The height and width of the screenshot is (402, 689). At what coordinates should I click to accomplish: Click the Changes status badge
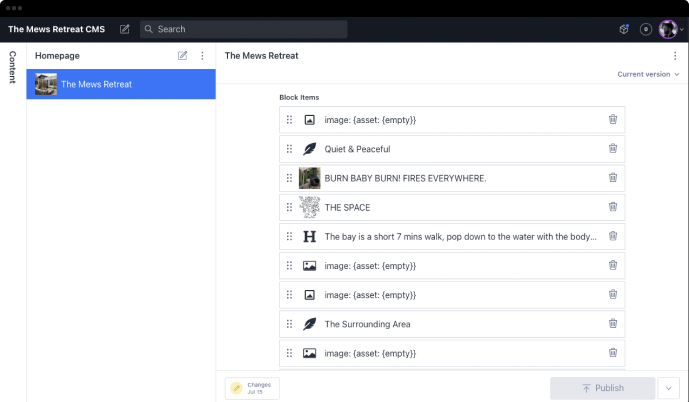click(252, 388)
